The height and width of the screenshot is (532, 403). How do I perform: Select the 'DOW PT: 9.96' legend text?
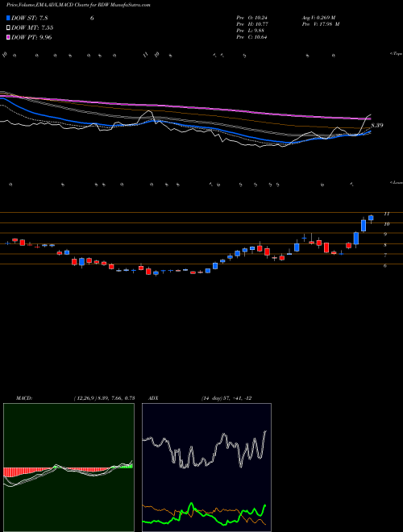tap(31, 37)
